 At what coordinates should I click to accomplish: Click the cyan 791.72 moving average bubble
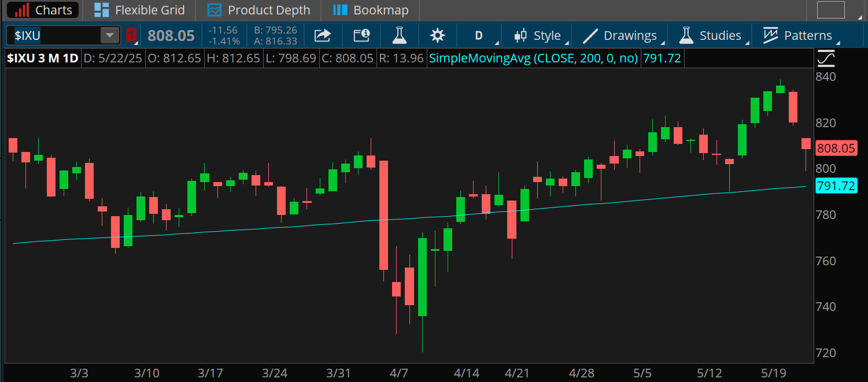836,186
